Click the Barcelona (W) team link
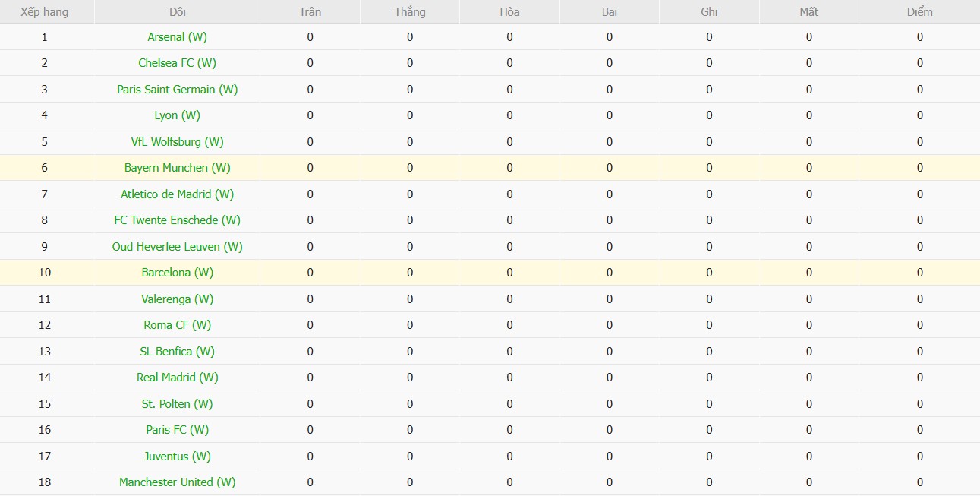Image resolution: width=980 pixels, height=496 pixels. pyautogui.click(x=177, y=273)
